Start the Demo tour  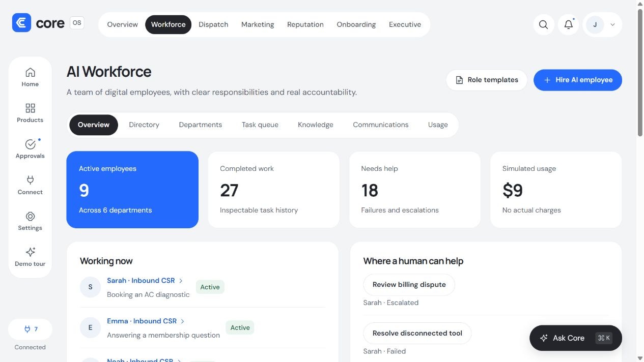coord(30,257)
